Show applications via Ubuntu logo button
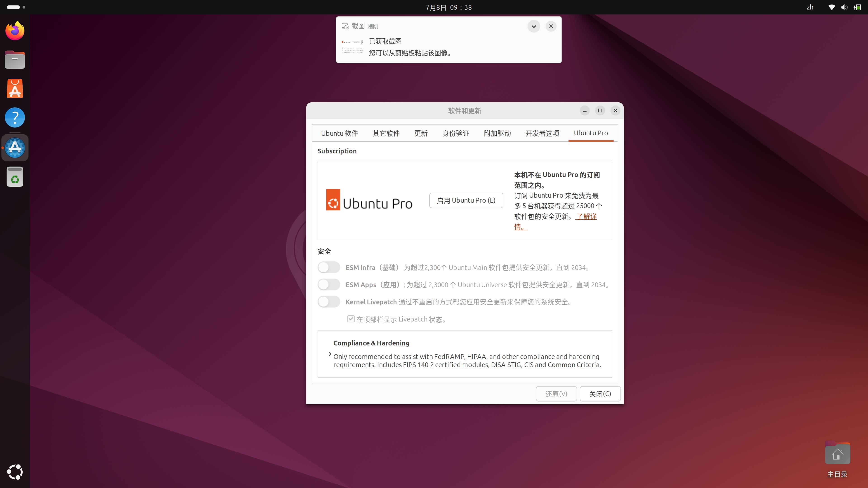The width and height of the screenshot is (868, 488). click(x=15, y=472)
